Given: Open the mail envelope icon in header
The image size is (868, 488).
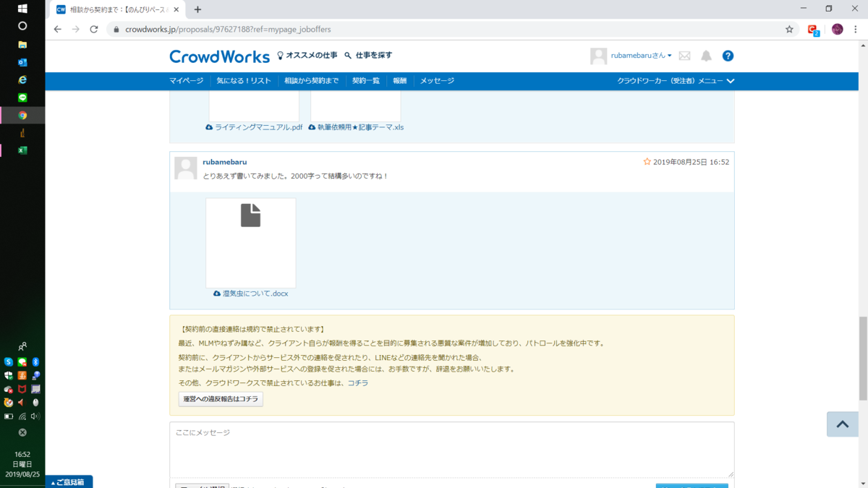Looking at the screenshot, I should [x=684, y=56].
